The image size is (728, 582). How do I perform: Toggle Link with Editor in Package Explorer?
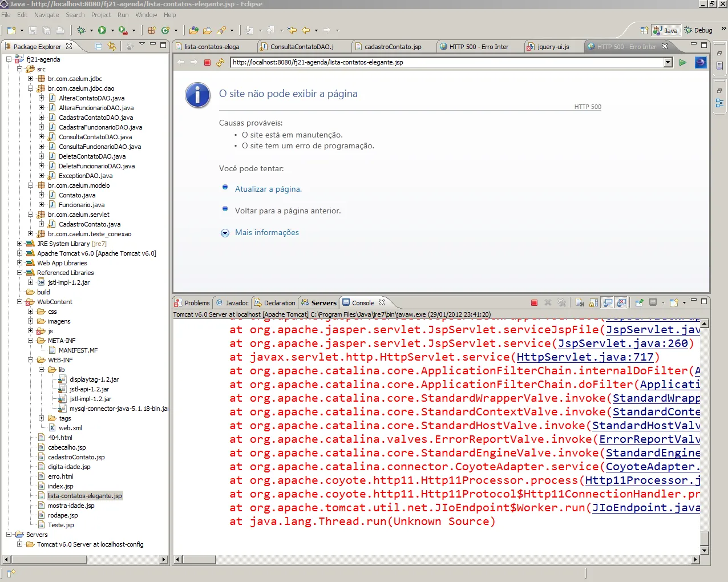(112, 46)
